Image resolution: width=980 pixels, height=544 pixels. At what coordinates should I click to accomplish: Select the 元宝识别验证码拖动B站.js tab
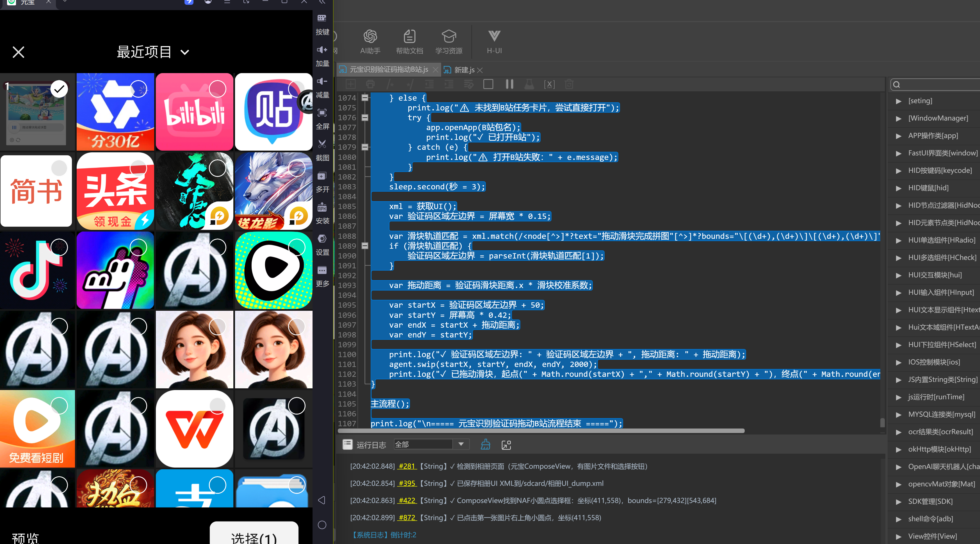[388, 69]
